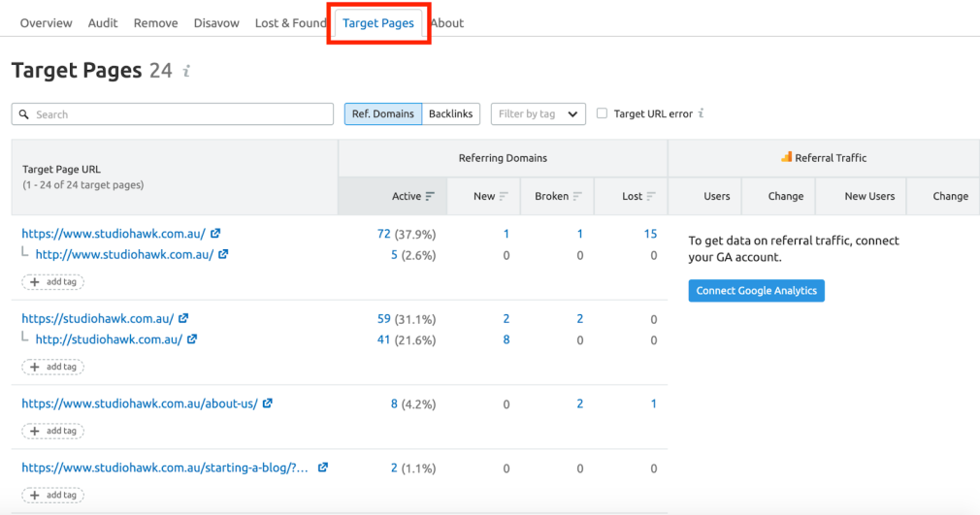Screen dimensions: 980x515
Task: Open the about-us page URL link
Action: pos(140,403)
